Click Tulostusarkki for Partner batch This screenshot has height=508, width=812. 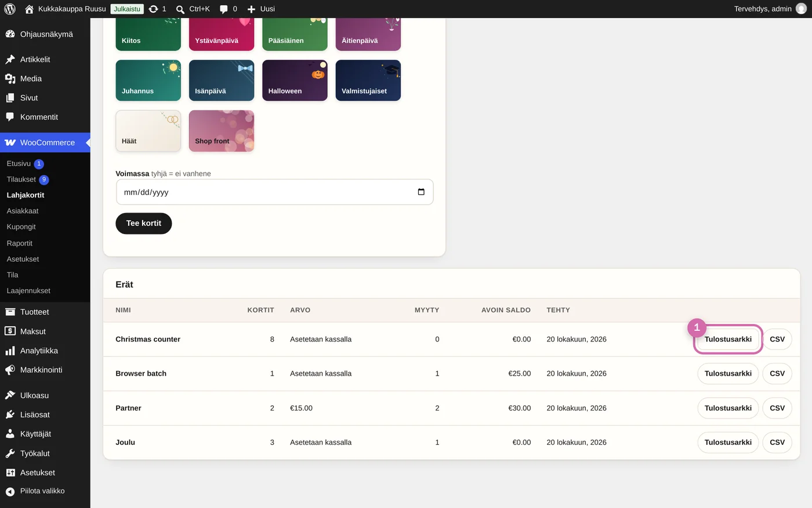point(728,408)
